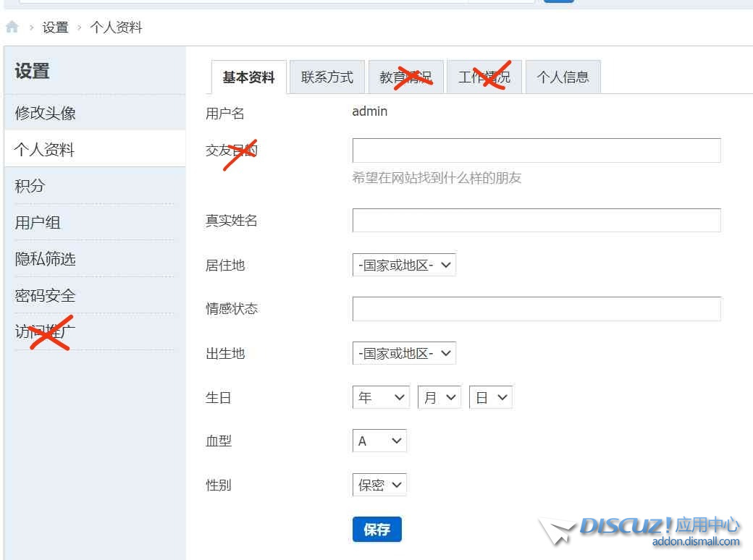Navigate to 密码安全 in sidebar

(x=46, y=295)
